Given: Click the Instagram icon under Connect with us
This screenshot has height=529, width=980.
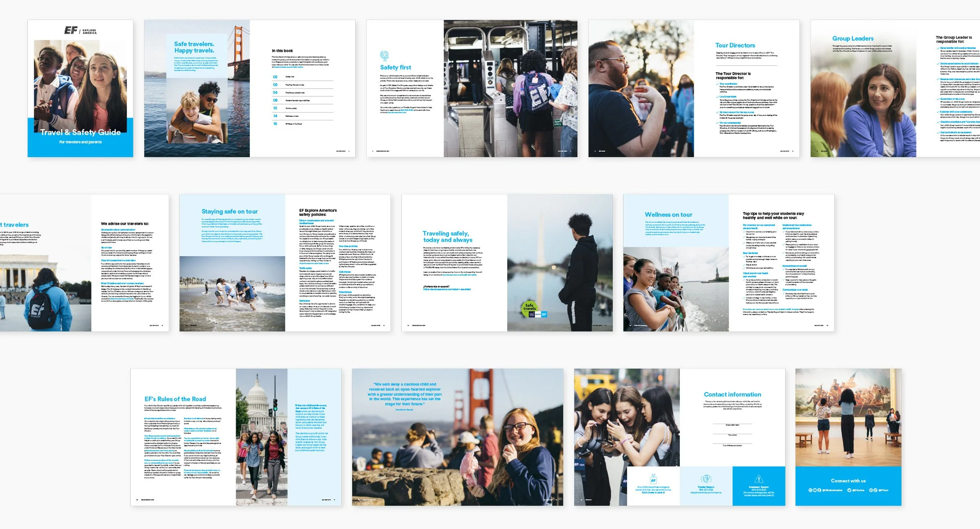Looking at the screenshot, I should coord(811,490).
